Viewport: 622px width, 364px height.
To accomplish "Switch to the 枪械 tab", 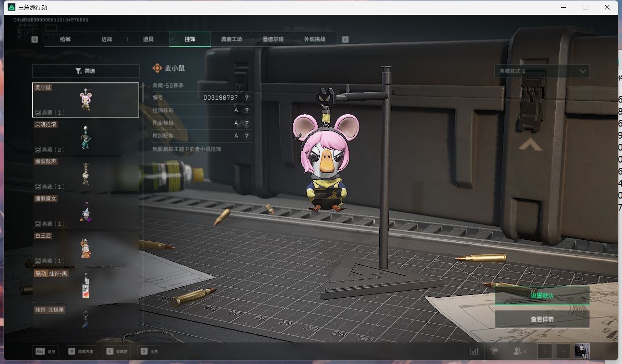I will pyautogui.click(x=65, y=39).
